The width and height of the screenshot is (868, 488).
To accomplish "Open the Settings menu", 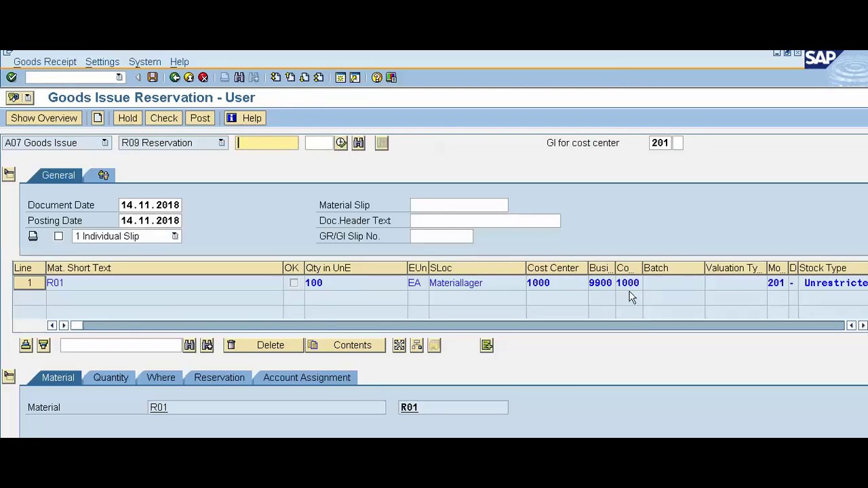I will [x=102, y=62].
